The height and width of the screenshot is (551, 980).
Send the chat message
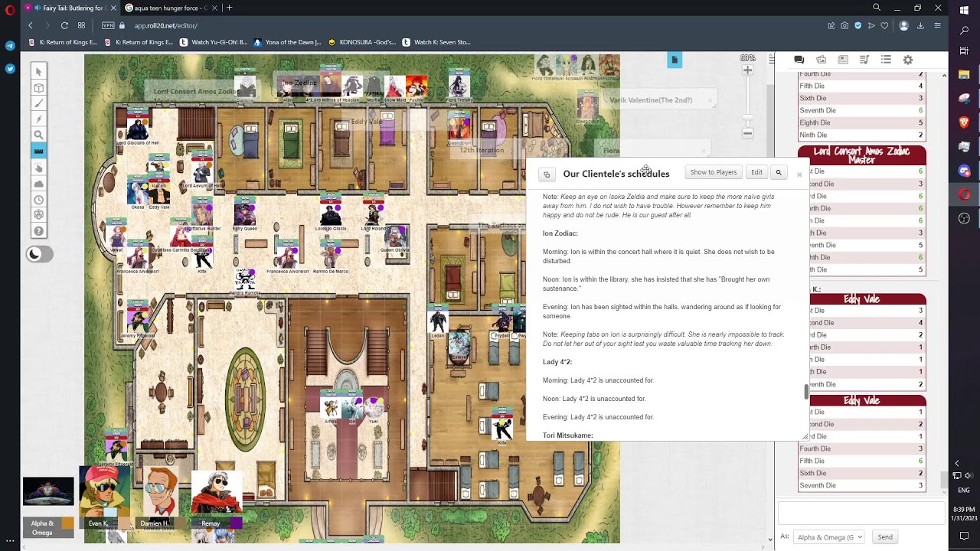[x=885, y=537]
